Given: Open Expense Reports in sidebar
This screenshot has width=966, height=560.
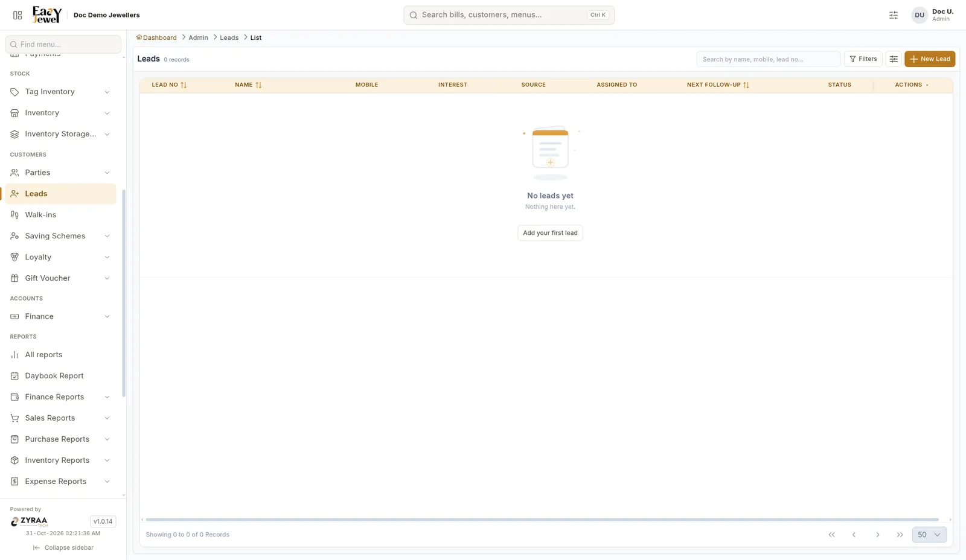Looking at the screenshot, I should click(60, 482).
